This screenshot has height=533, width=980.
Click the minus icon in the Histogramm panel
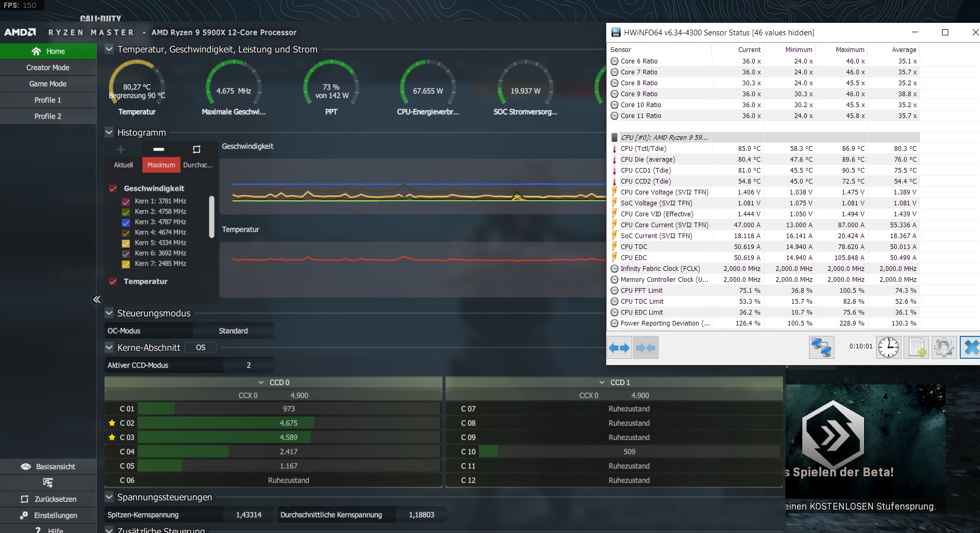coord(159,149)
